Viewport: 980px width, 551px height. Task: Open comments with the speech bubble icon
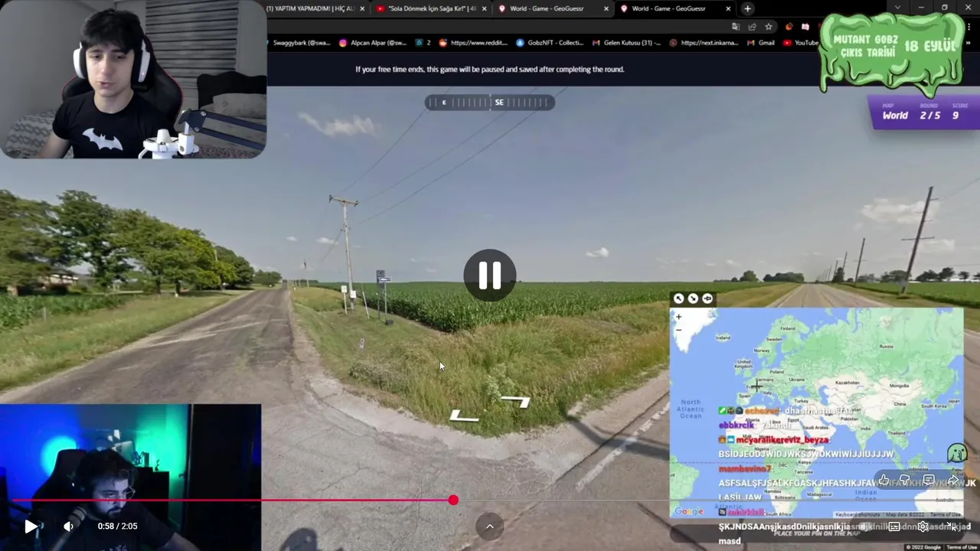coord(929,480)
